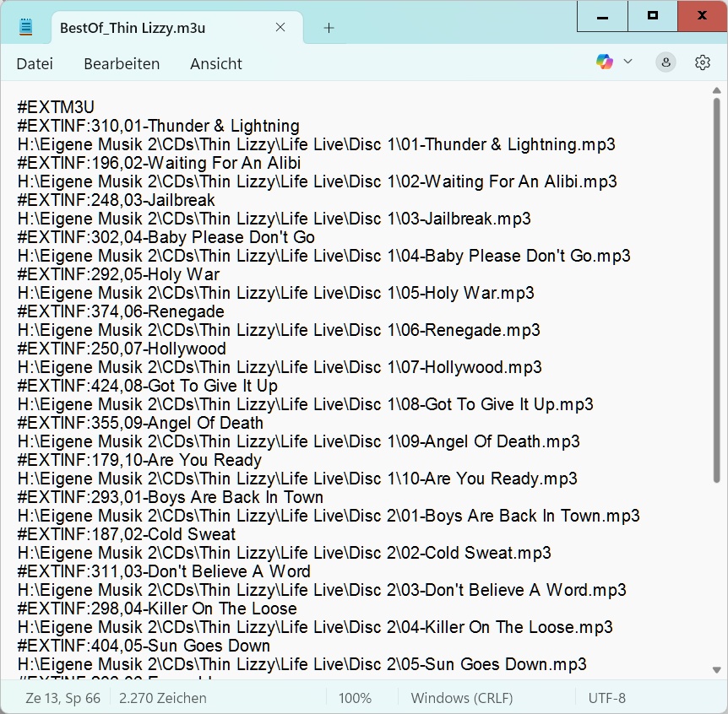Click path line ending 10-Are You Ready.mp3
The width and height of the screenshot is (728, 714).
pyautogui.click(x=297, y=479)
